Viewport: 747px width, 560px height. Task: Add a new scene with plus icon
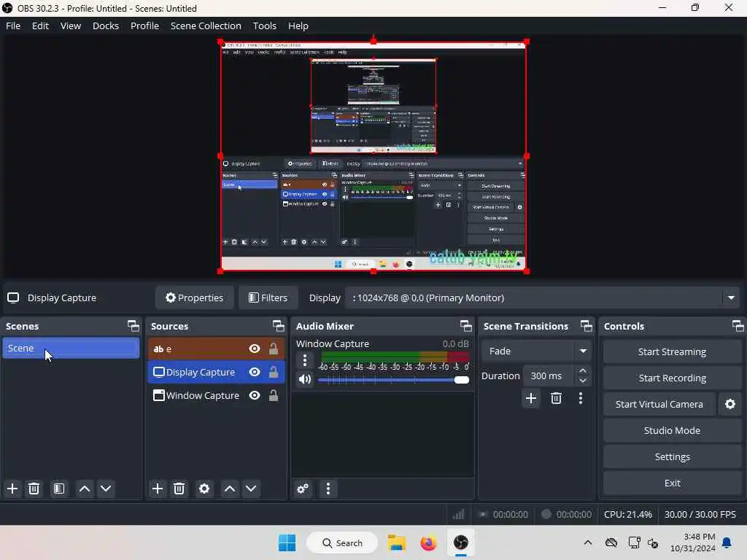[x=12, y=489]
